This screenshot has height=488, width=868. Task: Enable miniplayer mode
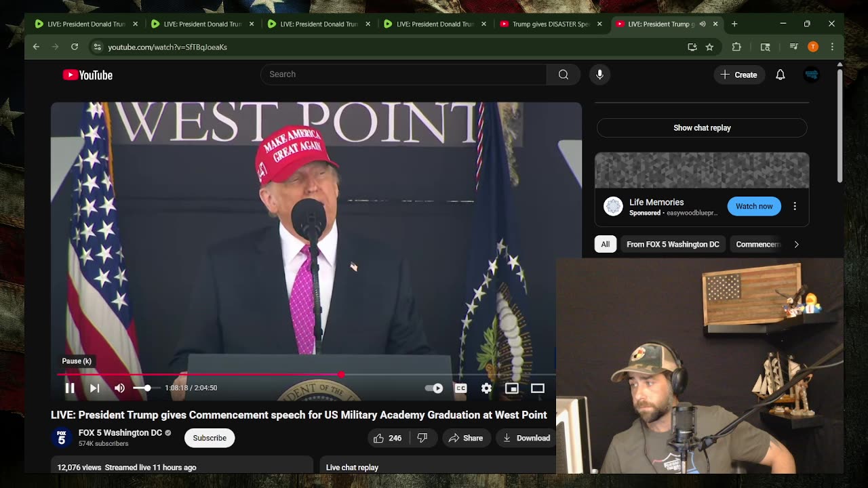pyautogui.click(x=512, y=388)
